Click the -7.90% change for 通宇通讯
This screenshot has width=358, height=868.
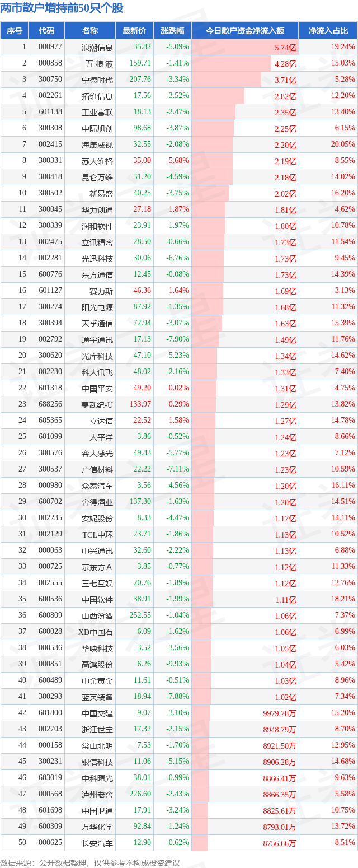[x=178, y=339]
